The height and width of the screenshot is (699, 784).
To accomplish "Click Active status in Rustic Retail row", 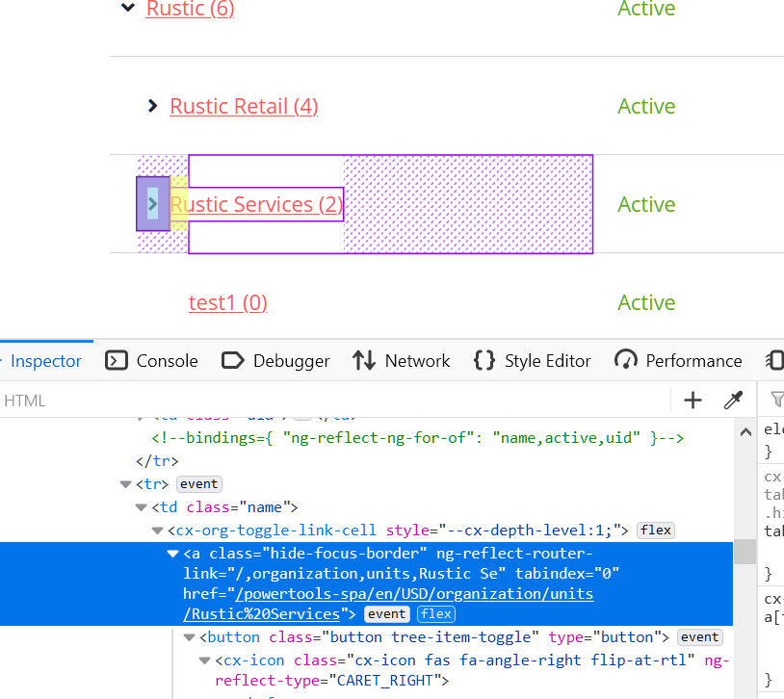I will point(646,106).
